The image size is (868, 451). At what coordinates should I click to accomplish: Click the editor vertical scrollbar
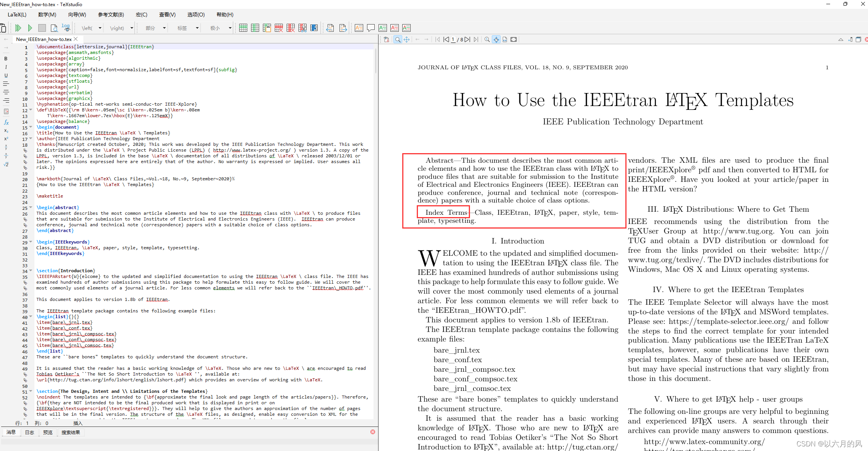[x=376, y=61]
